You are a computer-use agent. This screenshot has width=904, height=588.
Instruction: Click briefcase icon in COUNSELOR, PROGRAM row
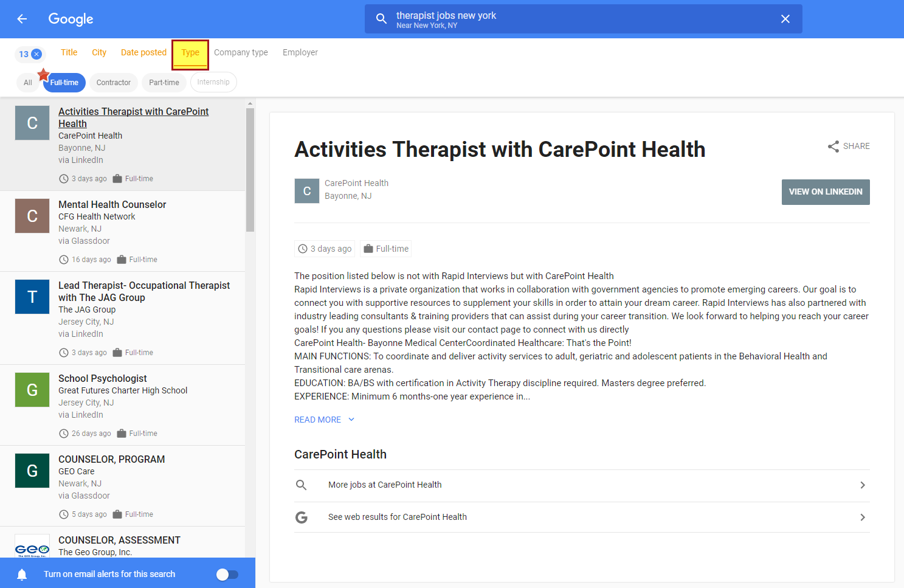coord(117,514)
